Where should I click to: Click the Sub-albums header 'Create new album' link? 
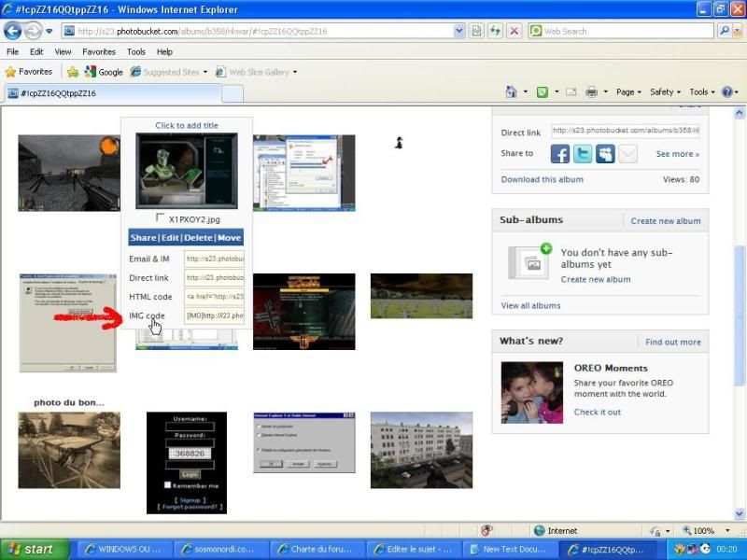(x=666, y=221)
